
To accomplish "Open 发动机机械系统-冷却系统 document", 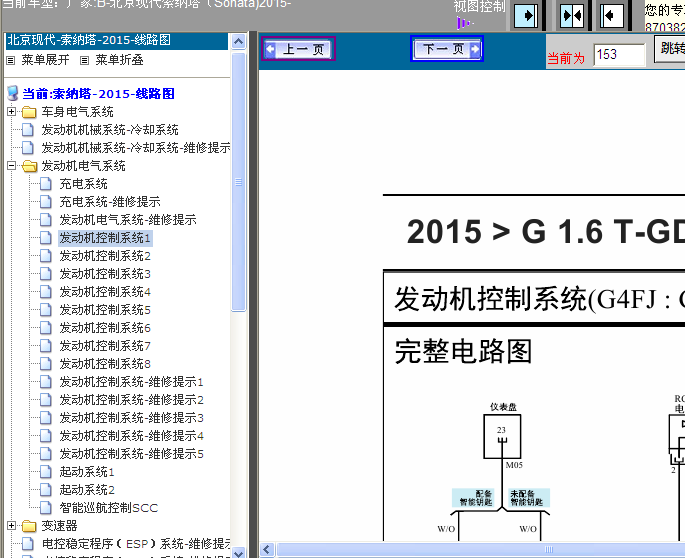I will (110, 130).
